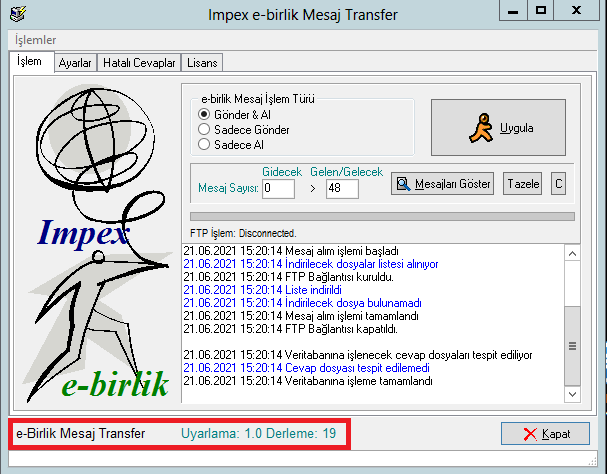Select log line 'FTP Bağlantısı kapatıldı.'
The height and width of the screenshot is (474, 607).
[x=290, y=329]
